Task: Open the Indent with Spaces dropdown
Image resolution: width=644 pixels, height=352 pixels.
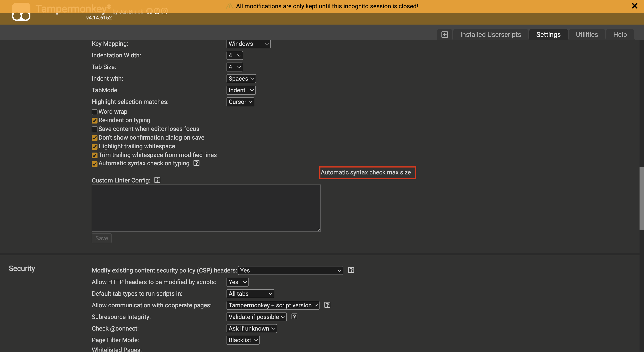Action: [x=241, y=78]
